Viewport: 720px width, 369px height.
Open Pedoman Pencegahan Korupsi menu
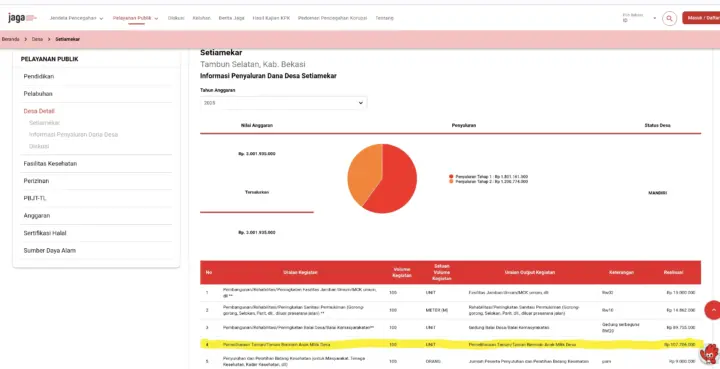(x=332, y=18)
